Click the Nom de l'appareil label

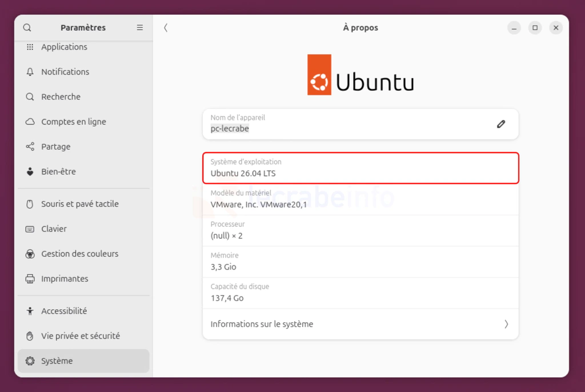click(238, 118)
